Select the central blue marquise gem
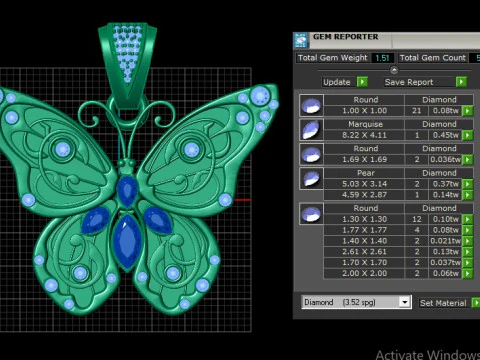Image resolution: width=480 pixels, height=360 pixels. (127, 241)
